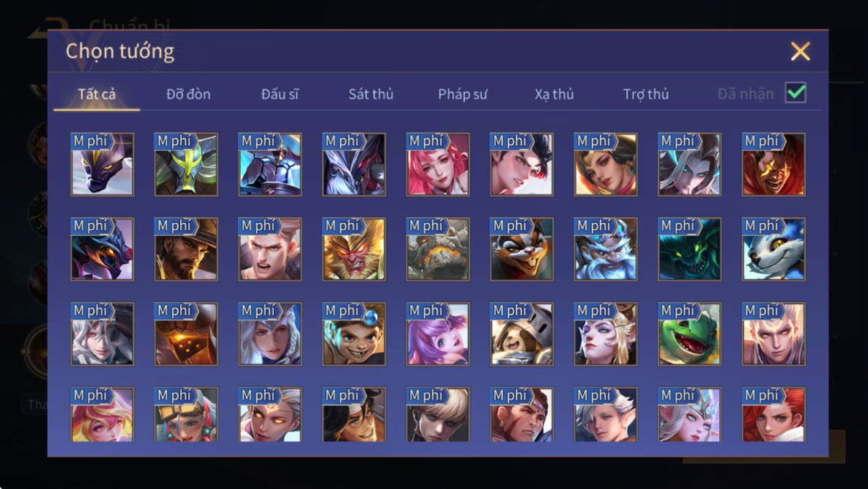Viewport: 868px width, 489px height.
Task: Select the cowboy hero with brown hat
Action: pyautogui.click(x=186, y=249)
